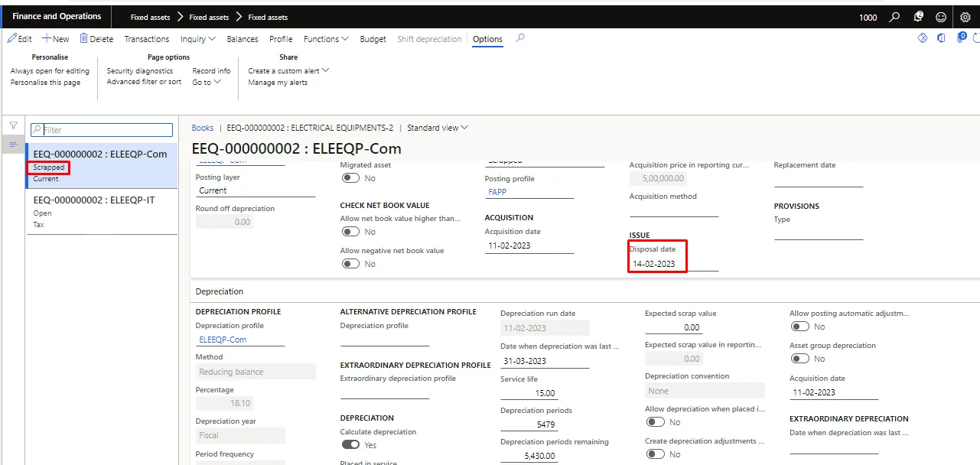980x465 pixels.
Task: Click the Service life field
Action: [529, 393]
